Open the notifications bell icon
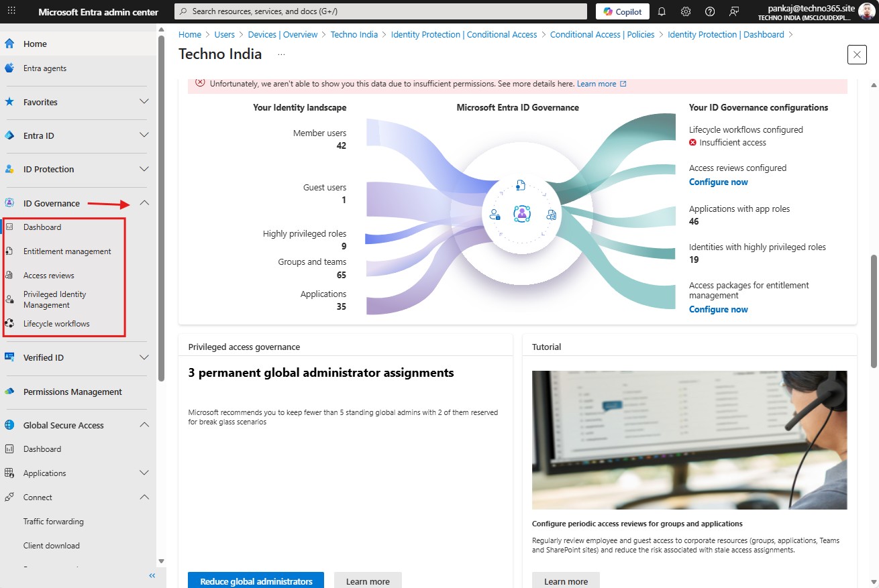The image size is (879, 588). pyautogui.click(x=662, y=11)
